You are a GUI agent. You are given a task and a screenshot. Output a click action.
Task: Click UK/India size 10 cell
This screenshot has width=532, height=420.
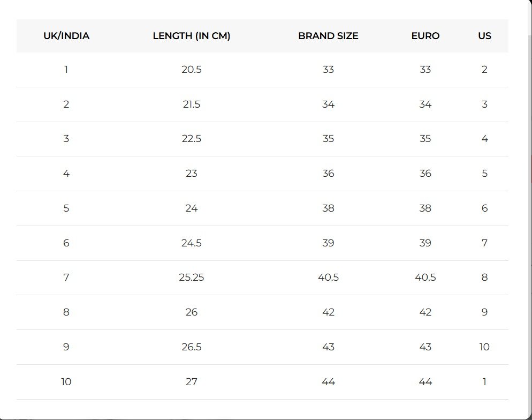(66, 381)
